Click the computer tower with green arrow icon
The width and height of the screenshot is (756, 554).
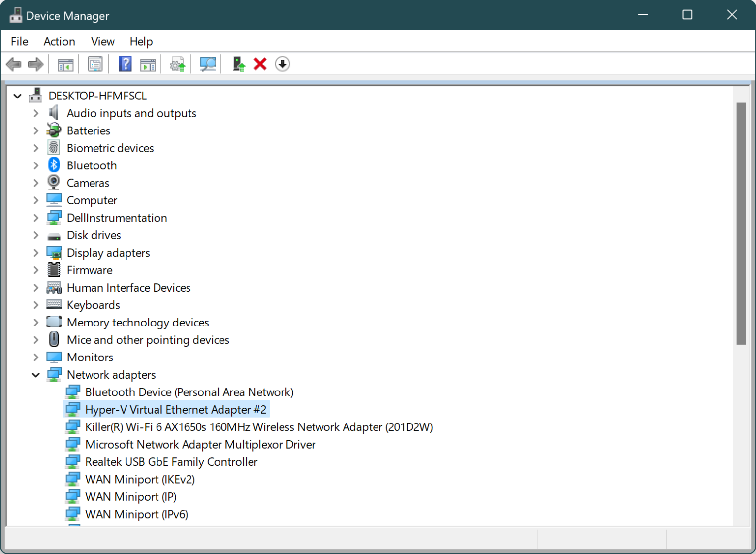tap(239, 64)
